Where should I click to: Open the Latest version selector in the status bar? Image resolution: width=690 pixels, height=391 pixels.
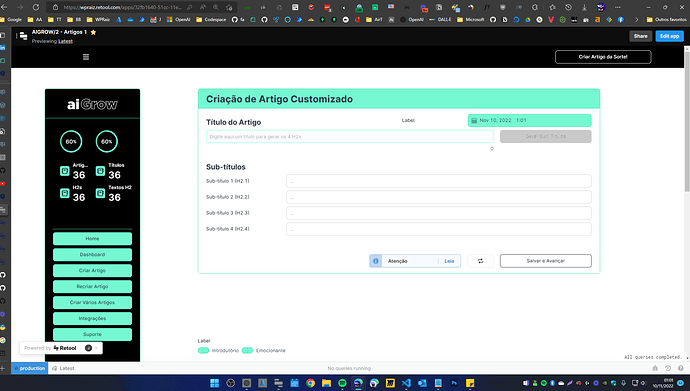tap(63, 368)
